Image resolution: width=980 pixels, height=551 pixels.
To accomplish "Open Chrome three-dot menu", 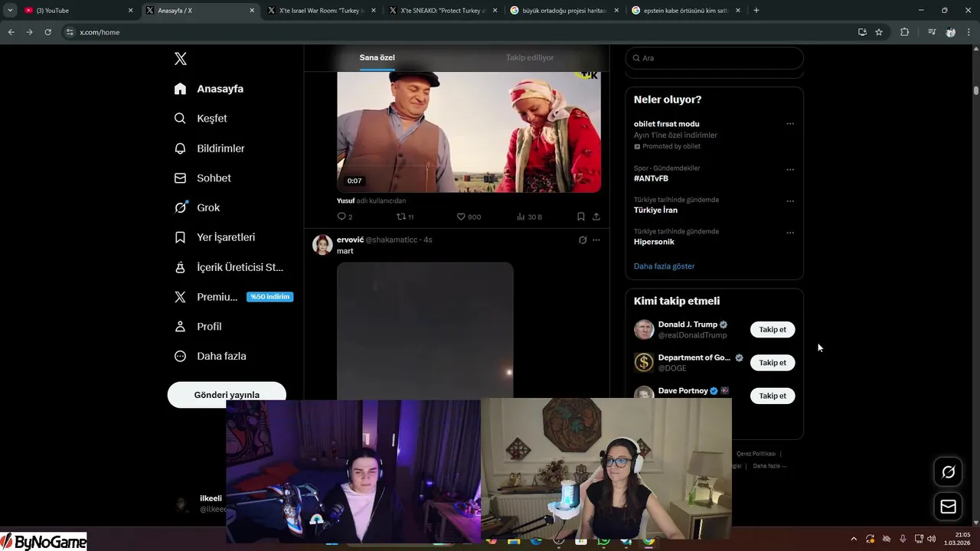I will [x=969, y=32].
